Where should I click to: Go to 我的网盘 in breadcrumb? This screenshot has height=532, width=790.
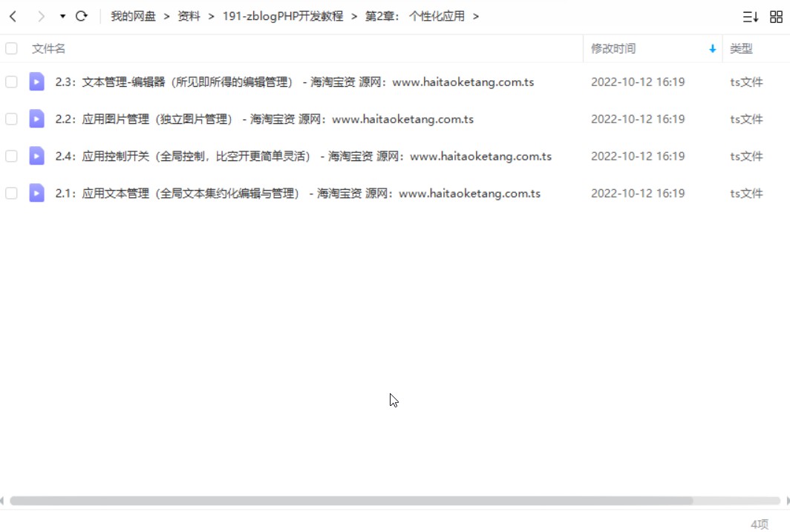(x=133, y=16)
